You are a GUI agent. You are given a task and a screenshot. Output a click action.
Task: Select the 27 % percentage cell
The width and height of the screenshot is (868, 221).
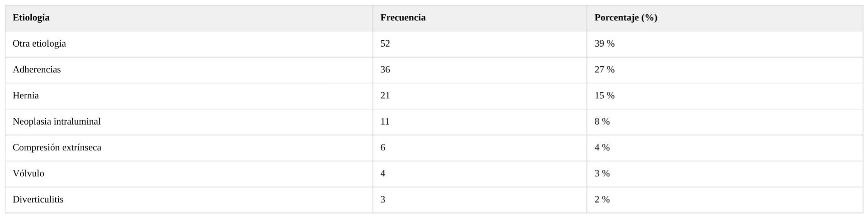click(604, 70)
